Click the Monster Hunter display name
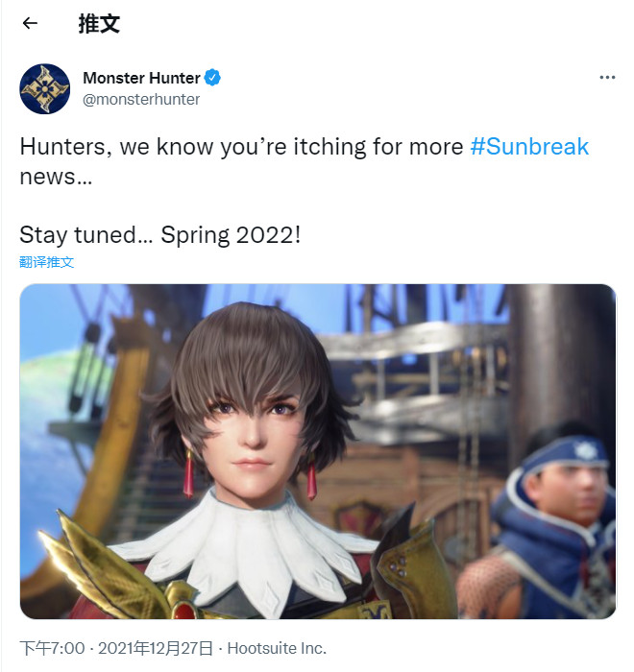The width and height of the screenshot is (634, 672). [x=141, y=78]
